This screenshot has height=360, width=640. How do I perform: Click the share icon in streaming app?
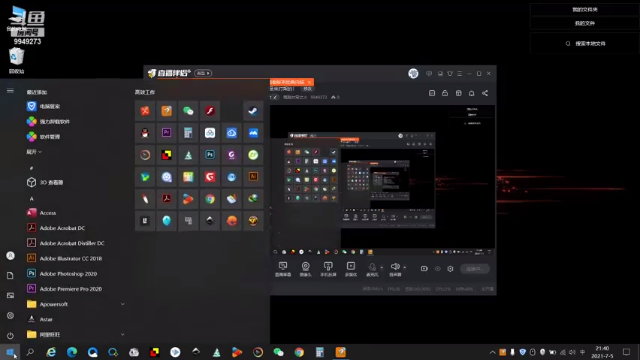[485, 93]
